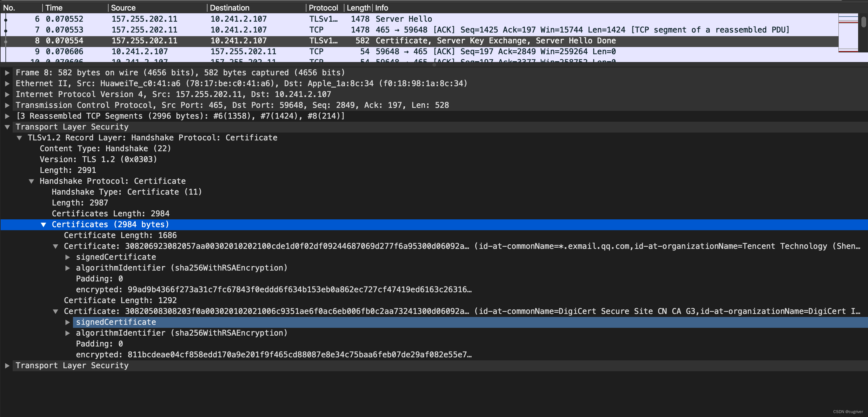The width and height of the screenshot is (868, 417).
Task: Expand the highlighted signedCertificate under DigiCert certificate
Action: [68, 322]
